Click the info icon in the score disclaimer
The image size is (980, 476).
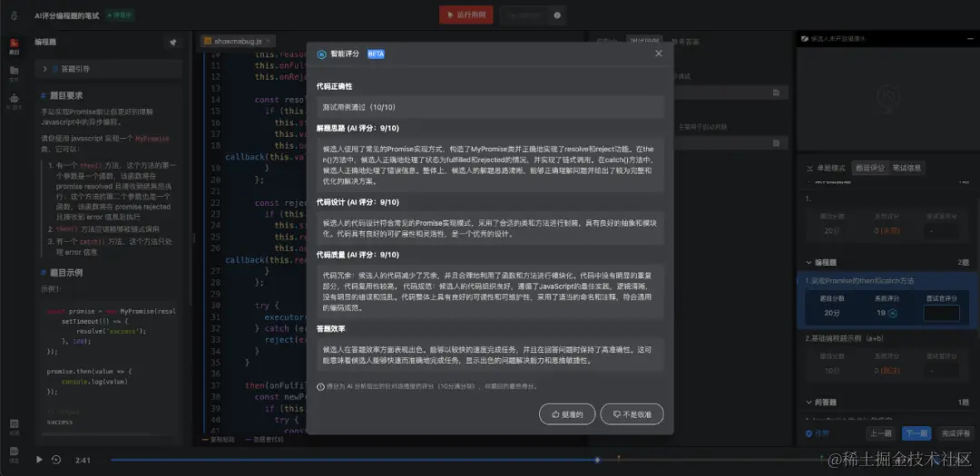[x=320, y=386]
